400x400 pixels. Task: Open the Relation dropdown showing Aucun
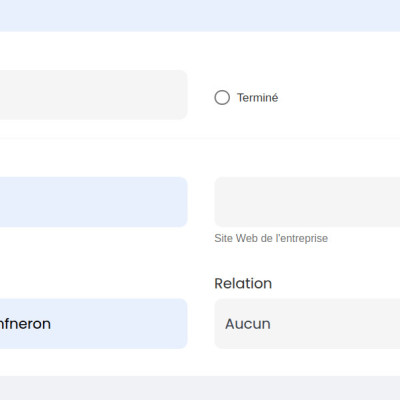[307, 324]
